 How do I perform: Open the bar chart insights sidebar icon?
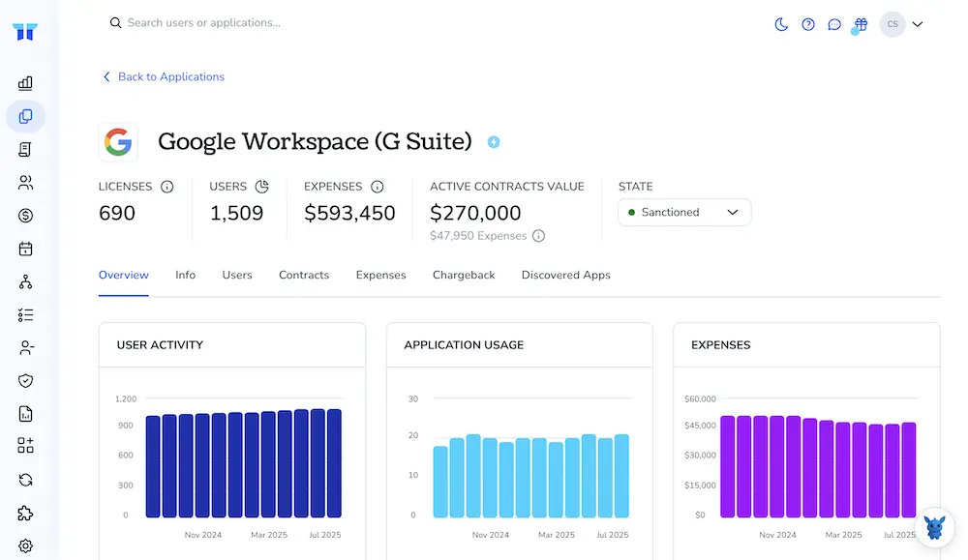coord(25,83)
